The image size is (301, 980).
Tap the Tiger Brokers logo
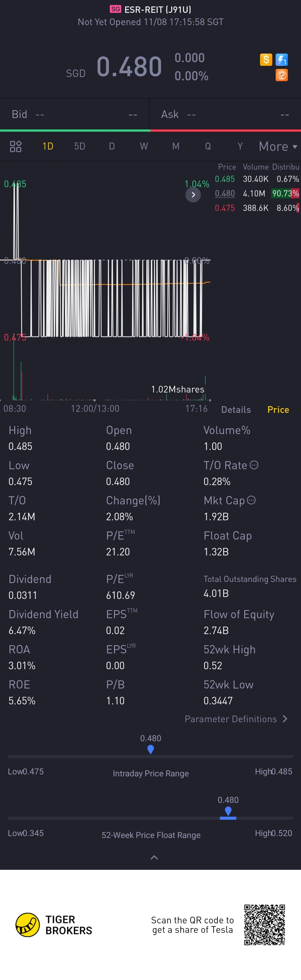pos(54,925)
